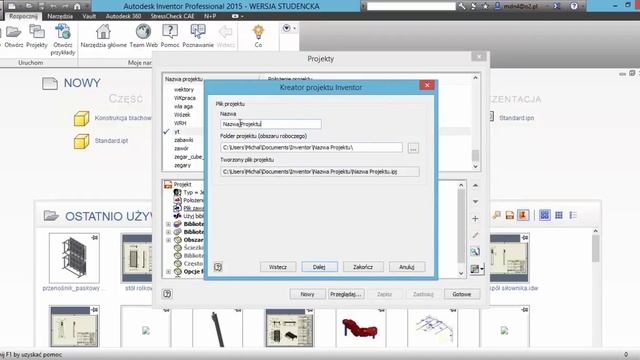Viewport: 640px width, 360px height.
Task: Click the star favorites icon in title bar
Action: [485, 6]
